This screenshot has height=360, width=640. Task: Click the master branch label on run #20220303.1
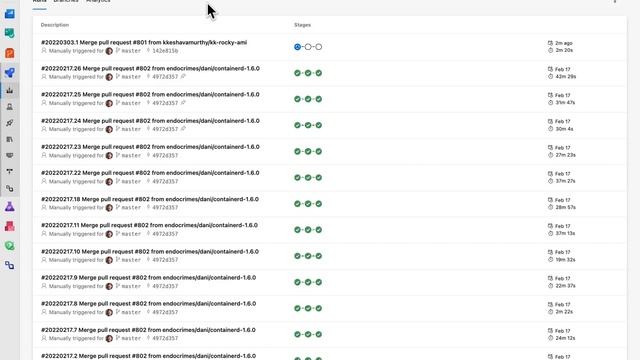pyautogui.click(x=131, y=51)
